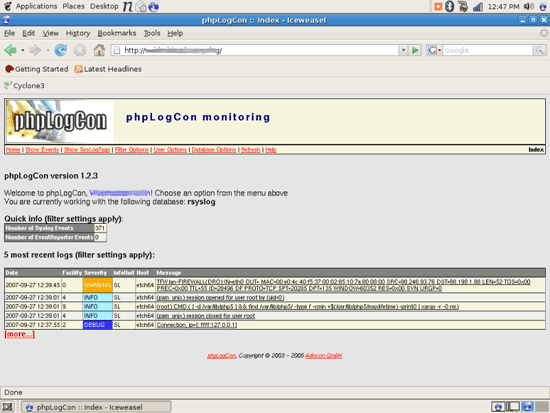The image size is (550, 413).
Task: Open the session opened for user root message
Action: tap(220, 298)
